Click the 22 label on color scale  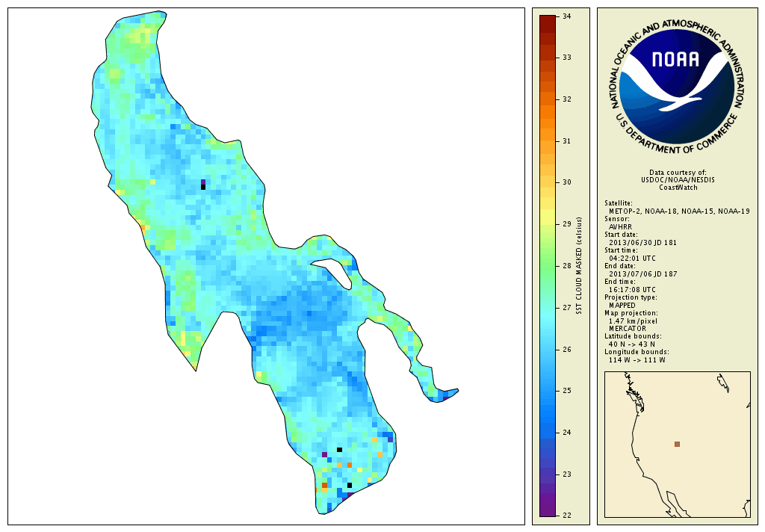[x=566, y=516]
